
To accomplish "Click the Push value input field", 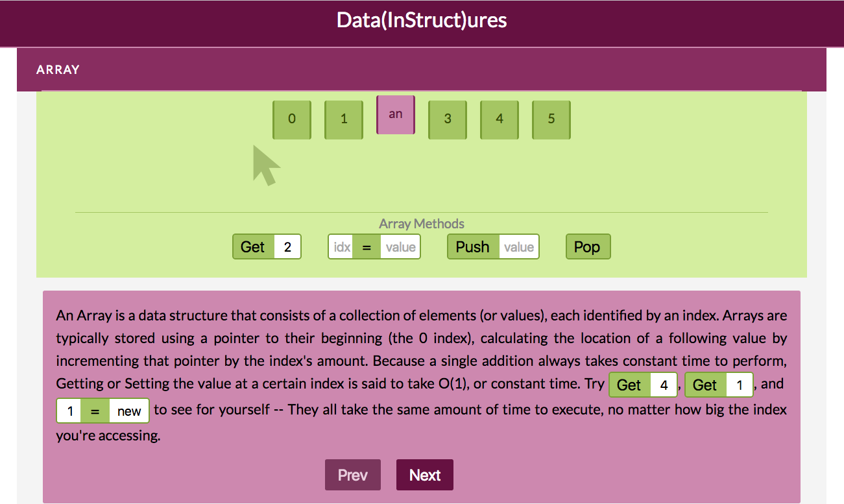I will tap(518, 247).
